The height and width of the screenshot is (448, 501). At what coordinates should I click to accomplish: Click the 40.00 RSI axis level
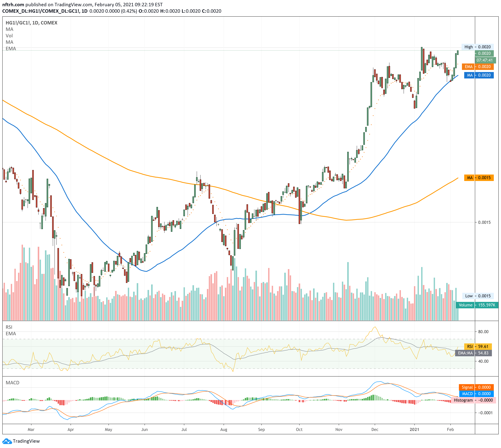coord(483,361)
